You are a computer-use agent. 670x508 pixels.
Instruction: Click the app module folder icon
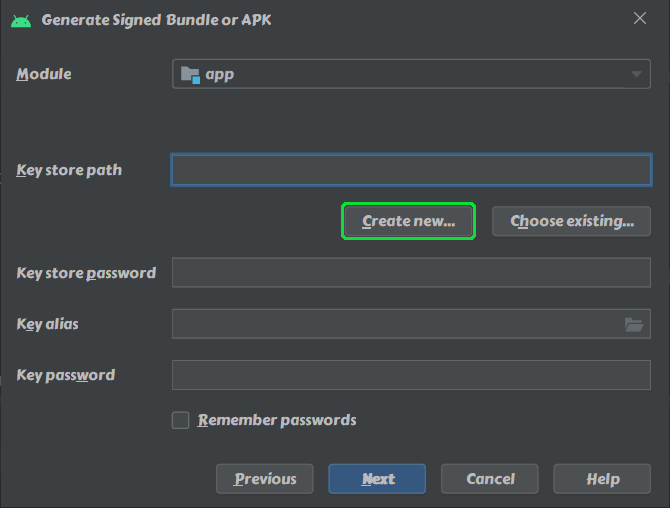190,75
